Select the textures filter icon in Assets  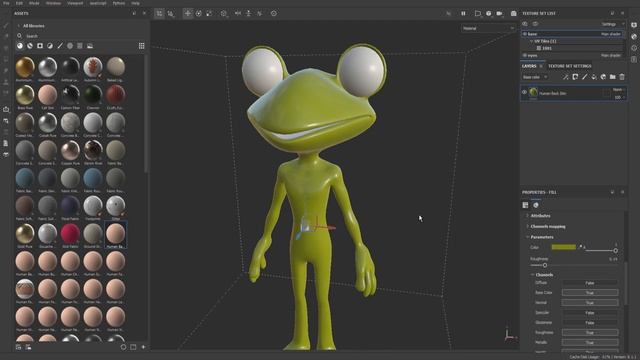80,46
